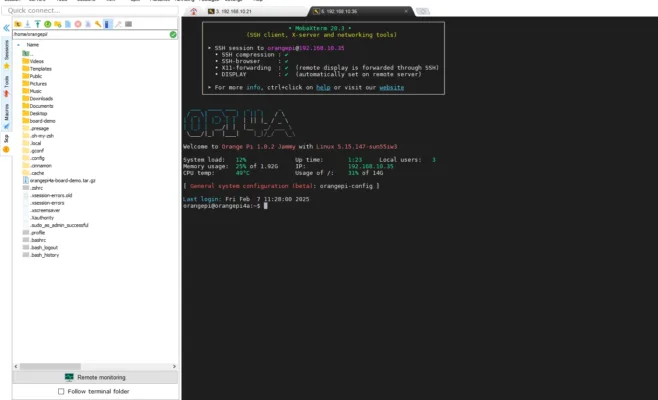Image resolution: width=658 pixels, height=400 pixels.
Task: Delete selected files with red circle icon
Action: [x=78, y=24]
